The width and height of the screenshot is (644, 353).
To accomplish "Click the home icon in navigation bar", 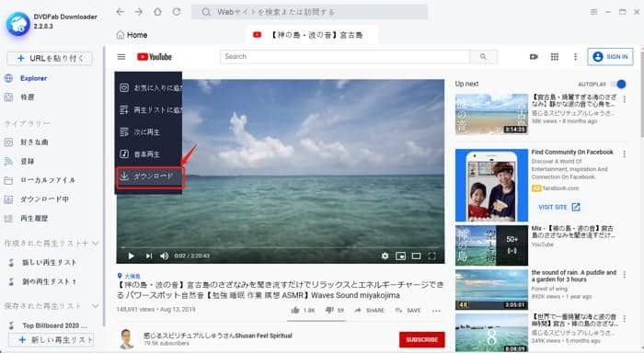I will [x=157, y=12].
